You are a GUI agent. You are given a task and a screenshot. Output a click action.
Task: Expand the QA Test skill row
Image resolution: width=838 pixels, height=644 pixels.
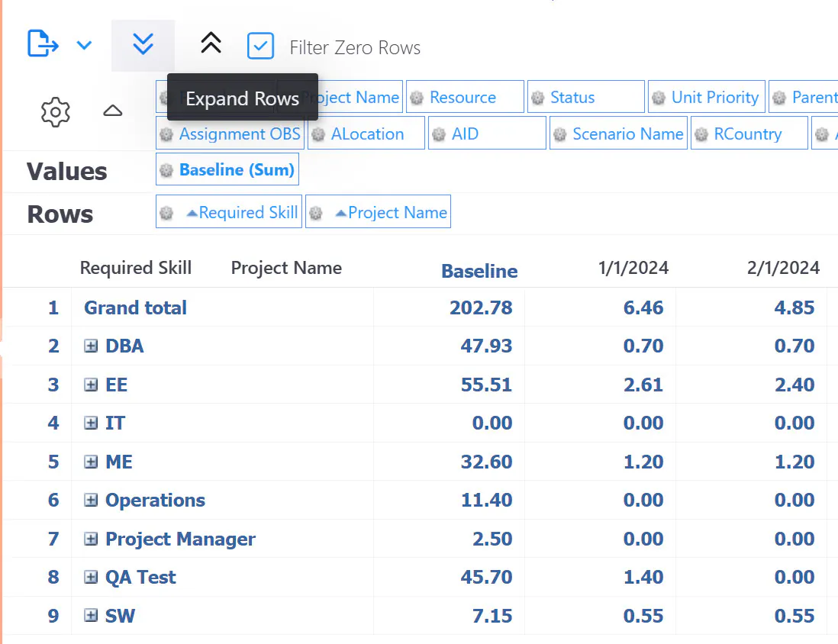point(91,577)
